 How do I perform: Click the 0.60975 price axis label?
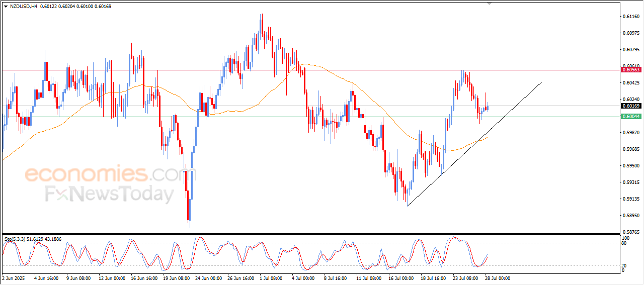point(630,33)
